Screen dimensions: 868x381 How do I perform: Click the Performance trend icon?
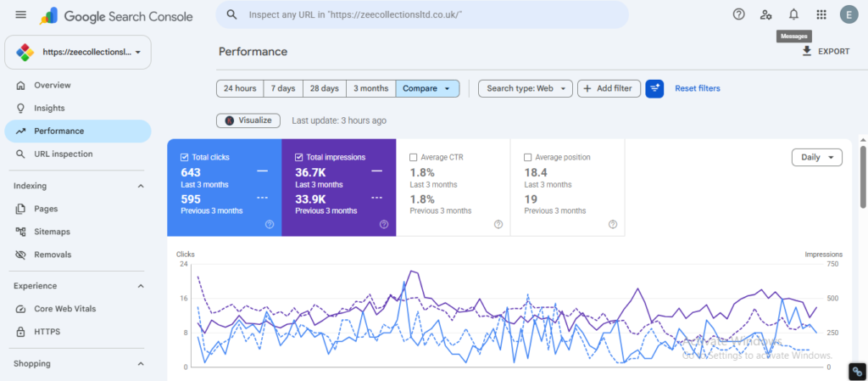tap(20, 132)
